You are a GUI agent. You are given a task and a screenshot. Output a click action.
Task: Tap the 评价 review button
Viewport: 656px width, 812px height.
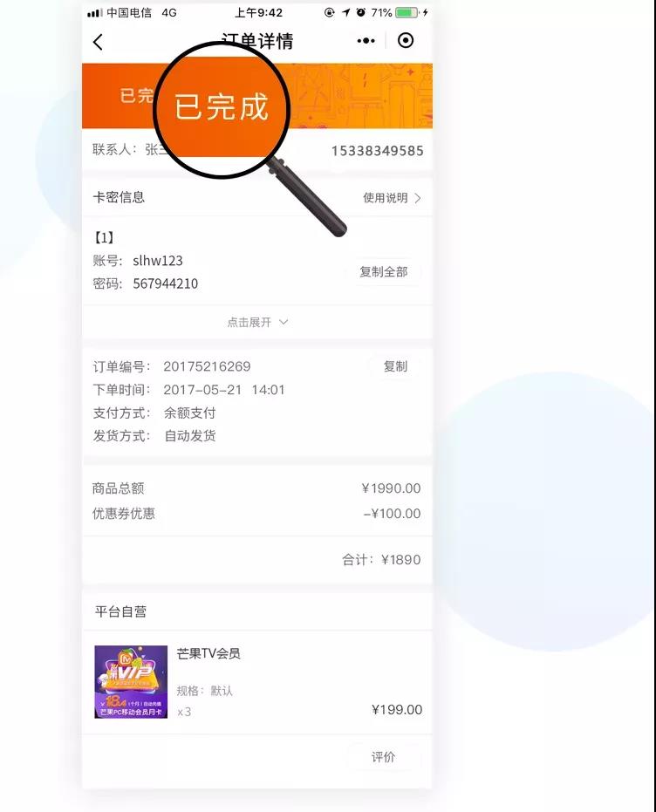tap(383, 757)
